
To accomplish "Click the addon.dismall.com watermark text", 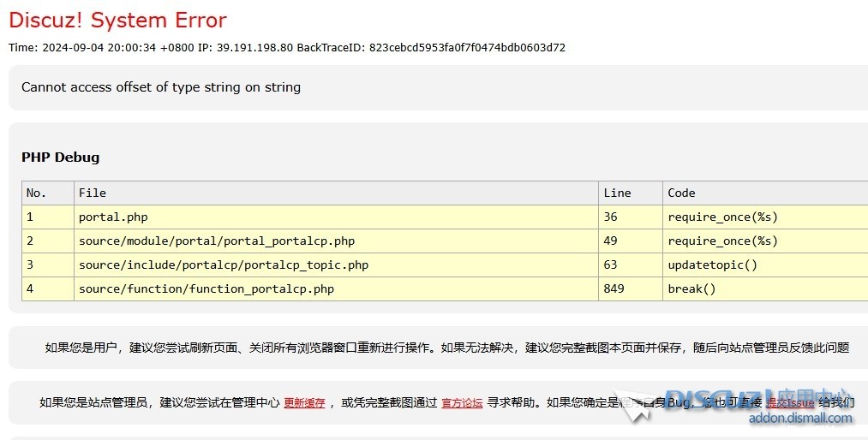I will coord(800,419).
